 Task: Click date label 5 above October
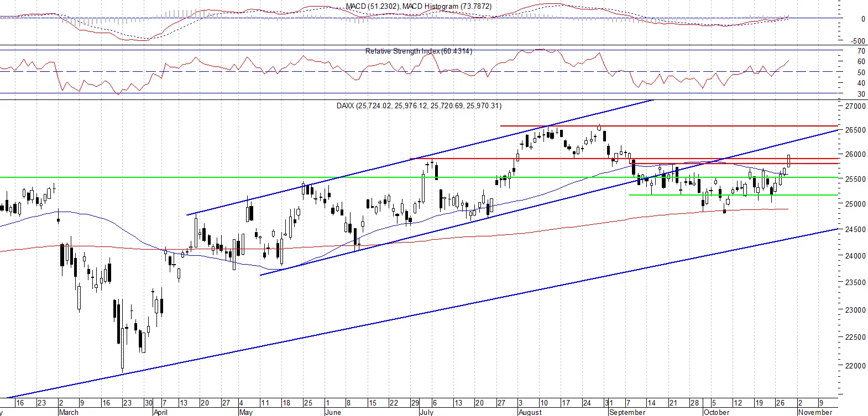(714, 403)
